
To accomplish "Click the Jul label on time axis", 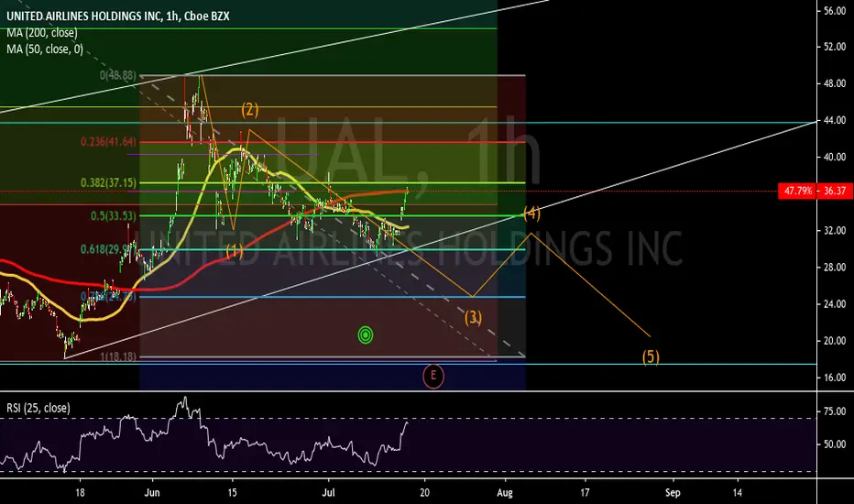I will [x=328, y=493].
